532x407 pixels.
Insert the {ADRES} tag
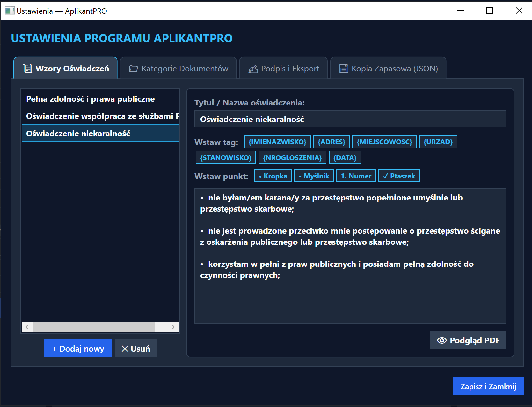click(332, 142)
